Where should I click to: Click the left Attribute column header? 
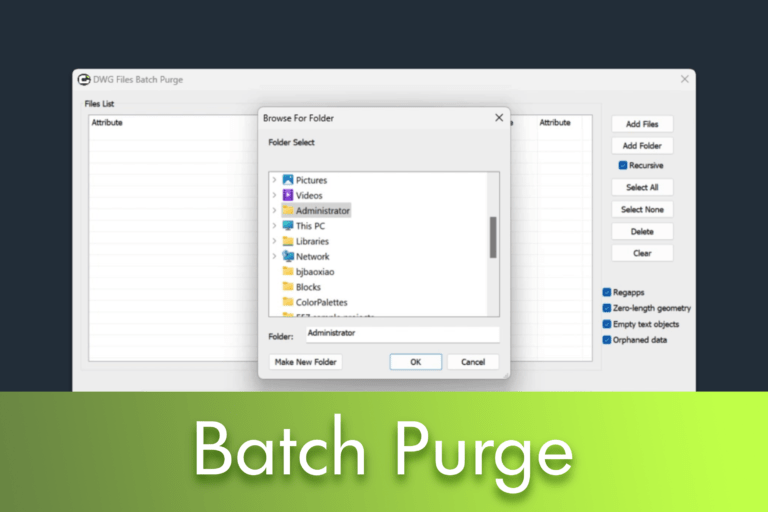tap(107, 122)
